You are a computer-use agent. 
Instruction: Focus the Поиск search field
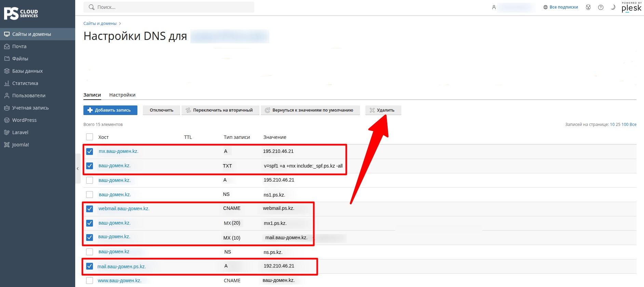169,7
